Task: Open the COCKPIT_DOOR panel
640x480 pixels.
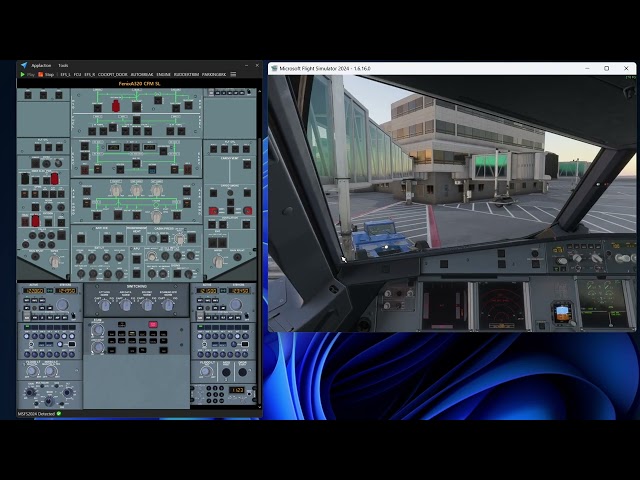Action: [x=113, y=75]
